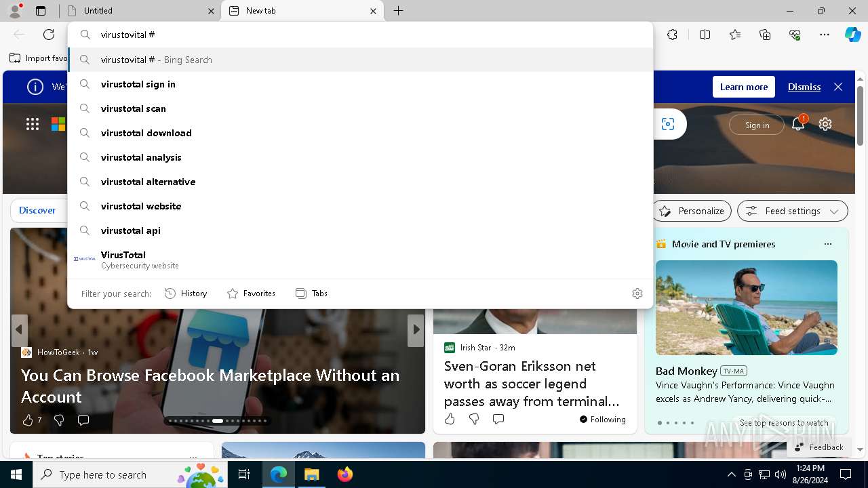Open the search suggestions settings gear
This screenshot has width=868, height=488.
(637, 293)
